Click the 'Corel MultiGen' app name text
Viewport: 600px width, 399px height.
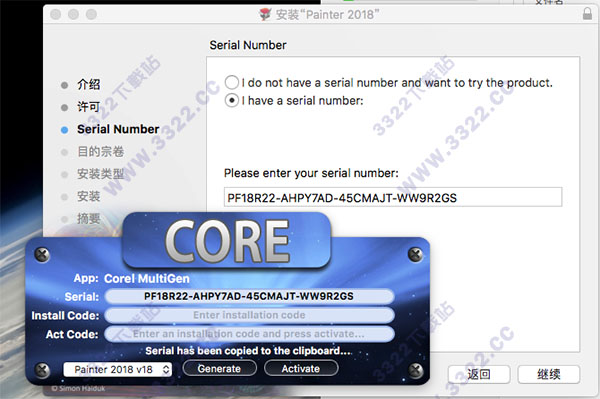[x=147, y=278]
